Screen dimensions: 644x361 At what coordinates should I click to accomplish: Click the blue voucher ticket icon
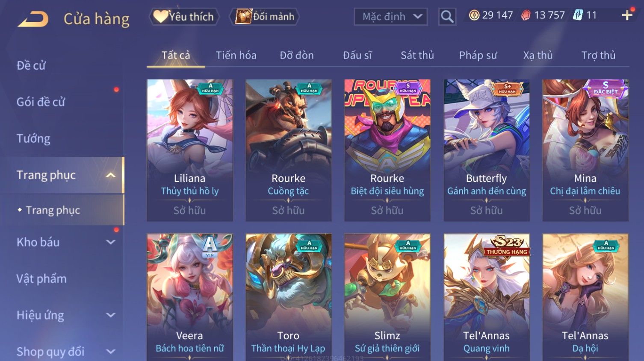[x=578, y=15]
